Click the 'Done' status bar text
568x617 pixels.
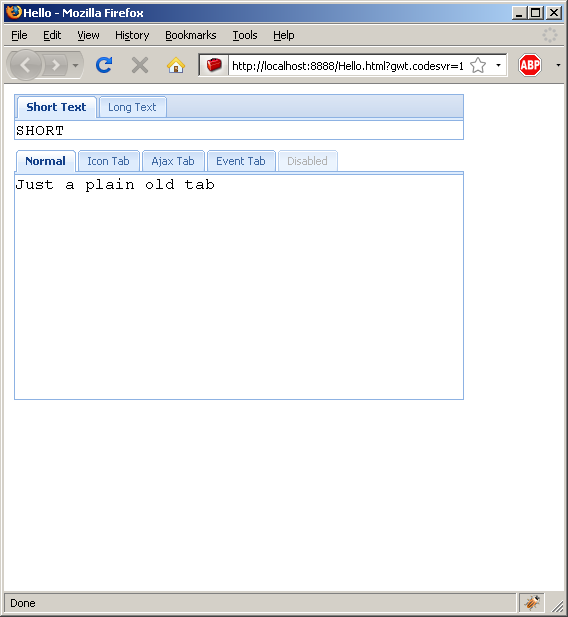pyautogui.click(x=23, y=603)
